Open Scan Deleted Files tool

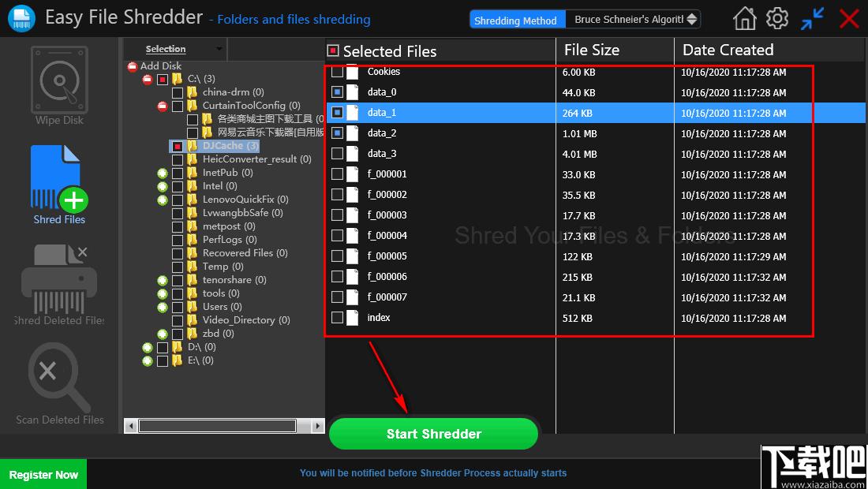pyautogui.click(x=59, y=384)
